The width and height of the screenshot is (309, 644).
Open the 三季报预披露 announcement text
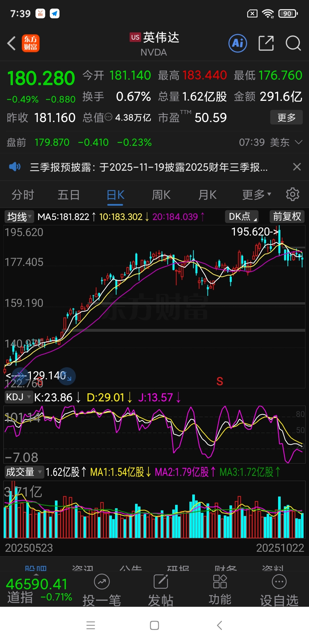pyautogui.click(x=149, y=167)
